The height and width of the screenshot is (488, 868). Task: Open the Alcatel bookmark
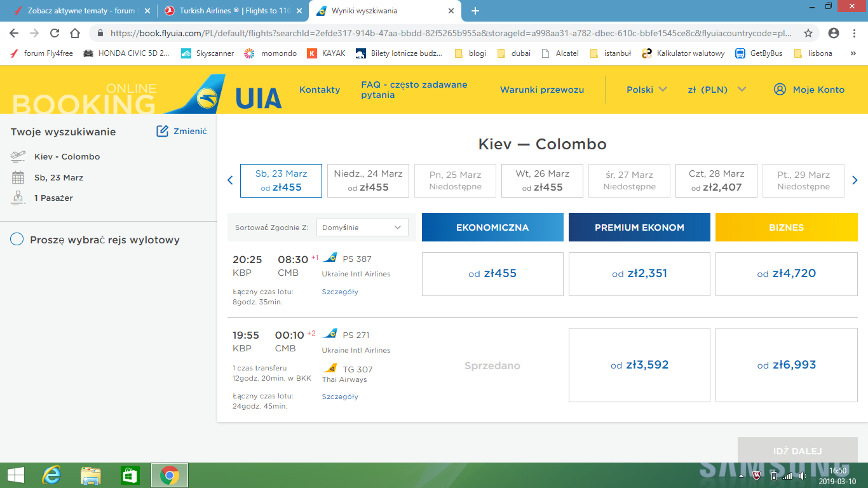pyautogui.click(x=560, y=53)
